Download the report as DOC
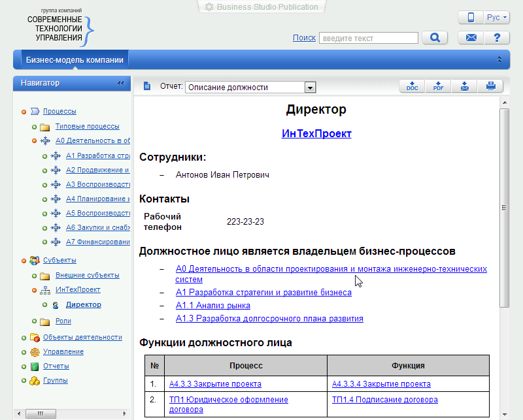 pos(412,86)
